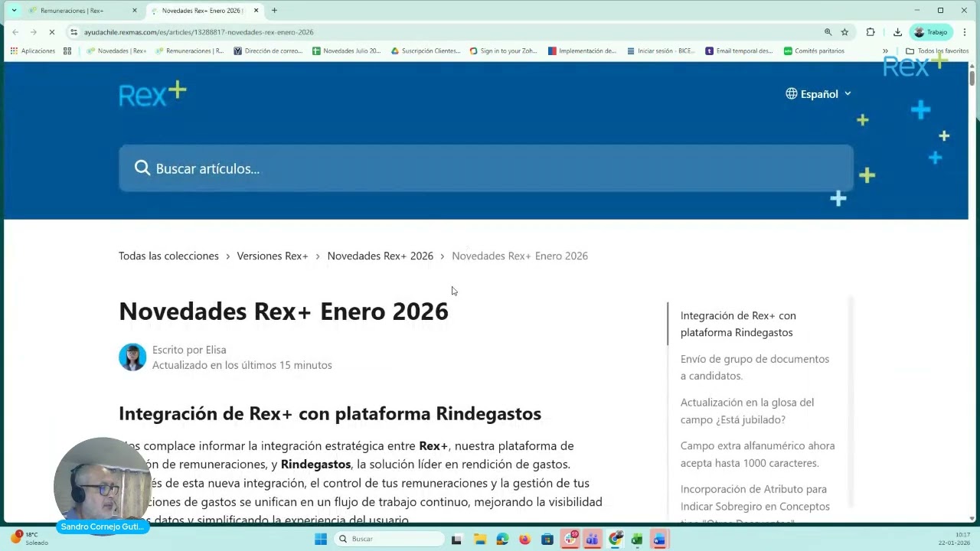Open the tab search dropdown arrow

(x=13, y=11)
